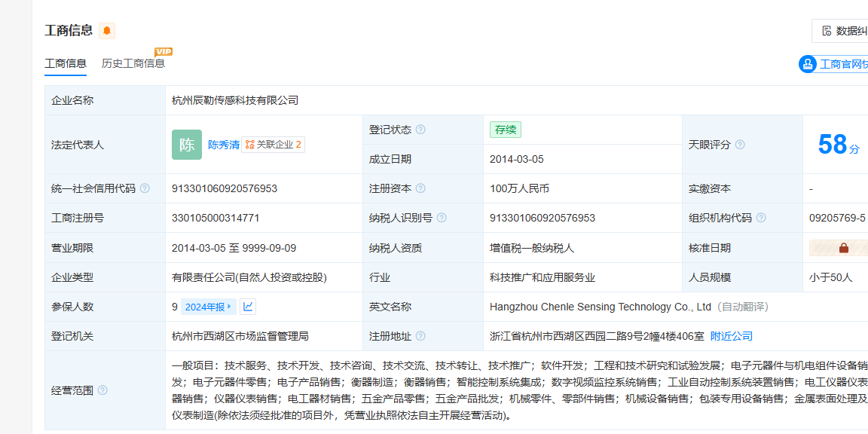Image resolution: width=868 pixels, height=434 pixels.
Task: Click 增值税一般纳税人 value
Action: (532, 248)
